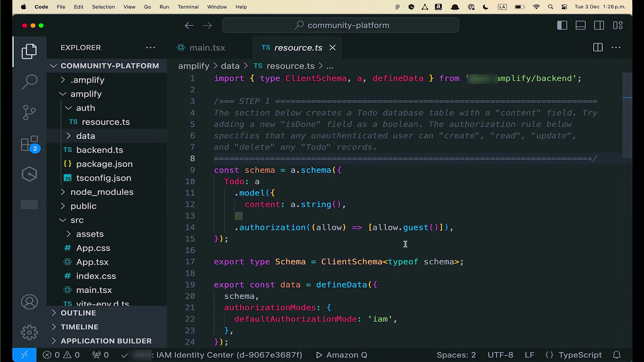Image resolution: width=644 pixels, height=362 pixels.
Task: Open the File menu
Action: coord(61,7)
